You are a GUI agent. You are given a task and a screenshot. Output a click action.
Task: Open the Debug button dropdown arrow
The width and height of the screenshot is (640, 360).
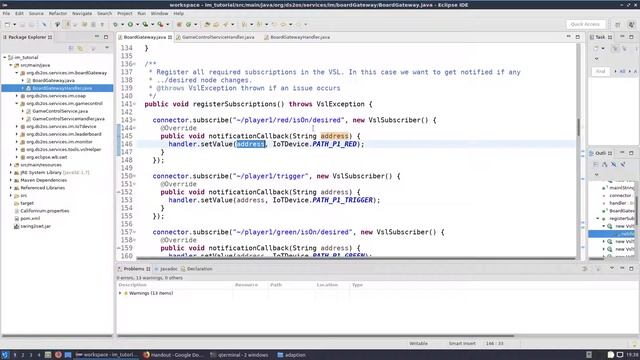(x=122, y=24)
